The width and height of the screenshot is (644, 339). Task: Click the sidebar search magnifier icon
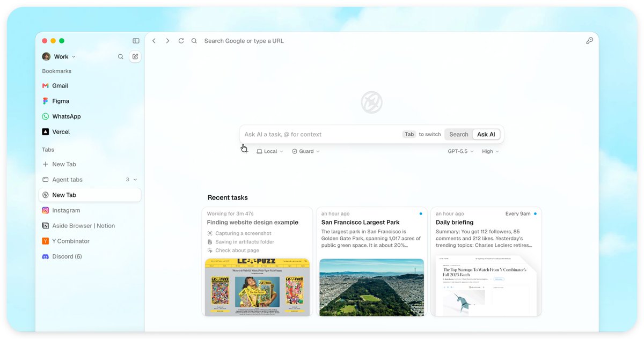click(x=121, y=56)
